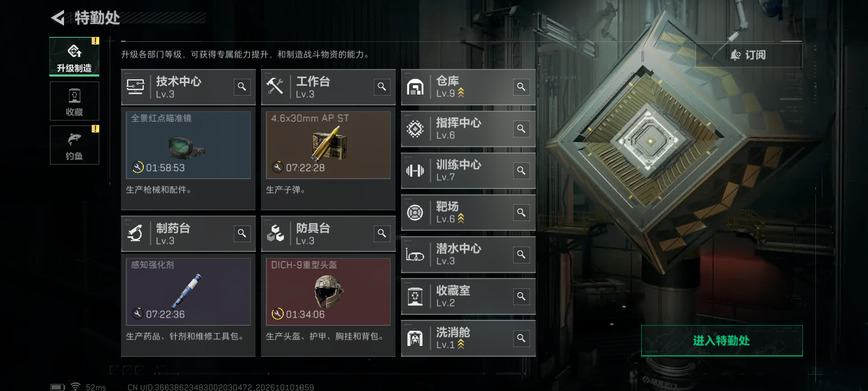This screenshot has height=391, width=868.
Task: Click the 进入特勤处 button
Action: click(x=722, y=340)
